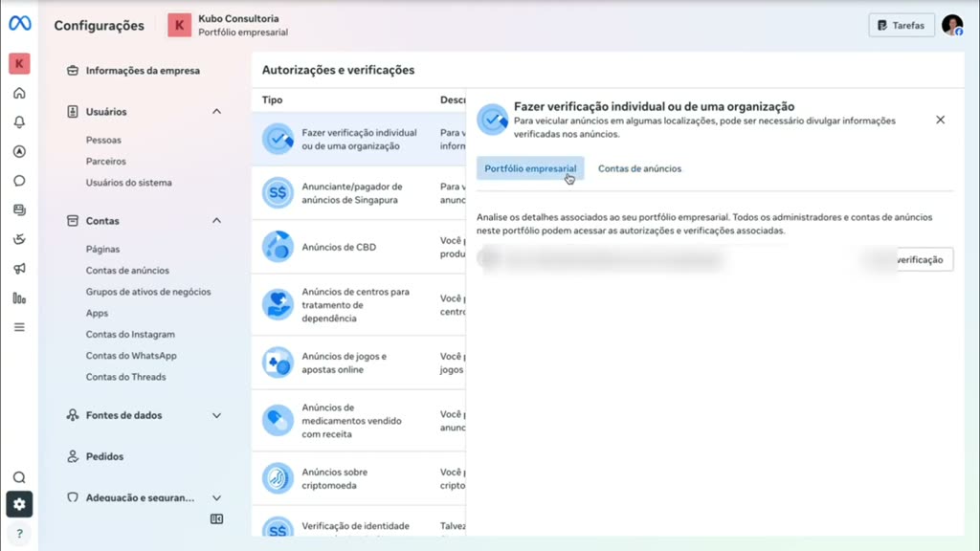Open the chat bubble inbox icon

pos(19,181)
